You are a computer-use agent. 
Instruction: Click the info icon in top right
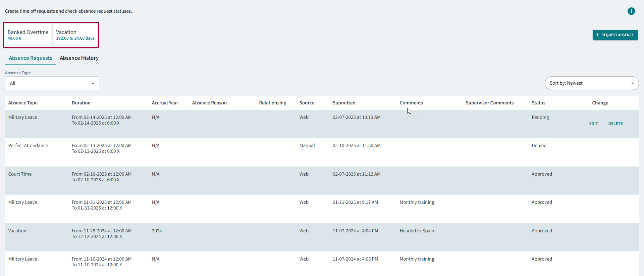coord(631,11)
